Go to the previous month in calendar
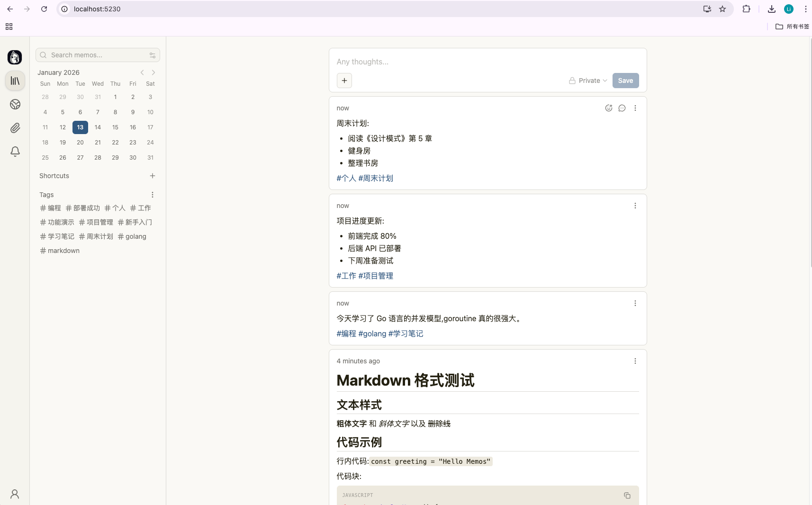The width and height of the screenshot is (812, 505). coord(142,72)
